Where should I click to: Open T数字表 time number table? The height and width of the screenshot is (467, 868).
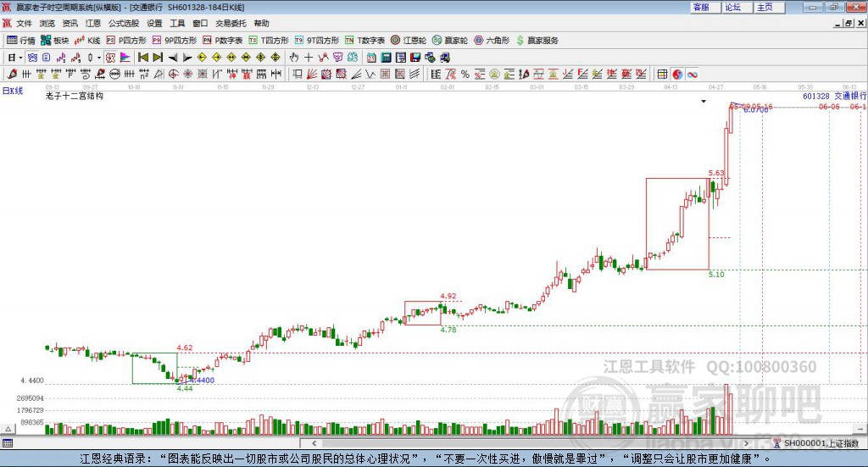pos(364,41)
